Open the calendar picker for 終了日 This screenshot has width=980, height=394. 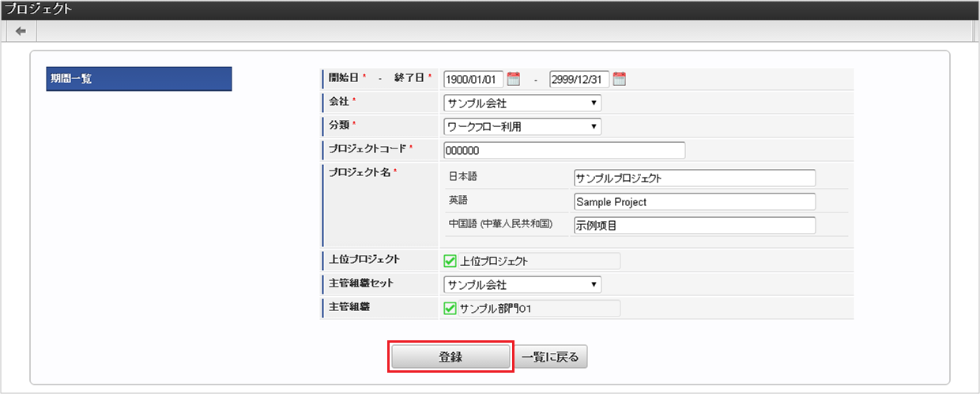coord(620,79)
